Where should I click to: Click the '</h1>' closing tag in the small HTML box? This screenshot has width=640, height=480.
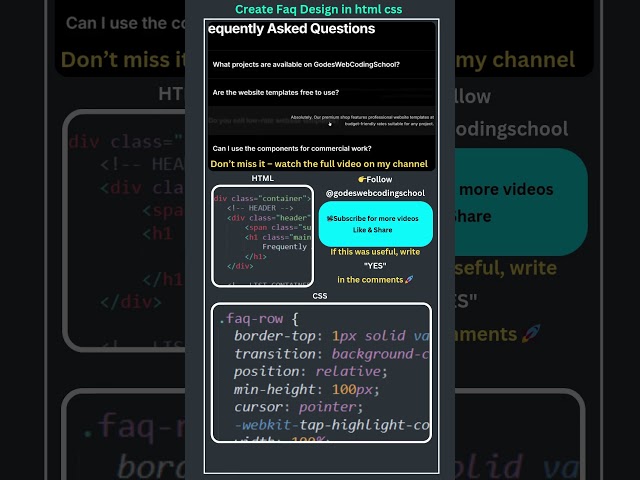coord(256,257)
